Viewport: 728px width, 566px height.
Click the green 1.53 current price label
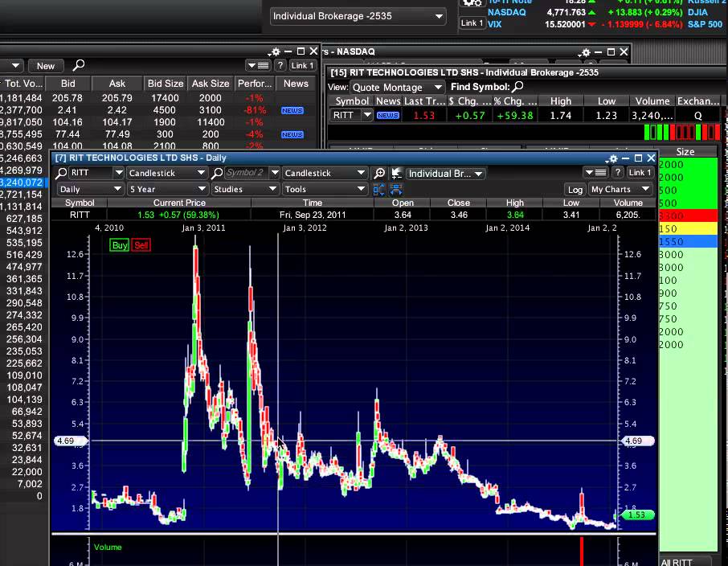(638, 515)
